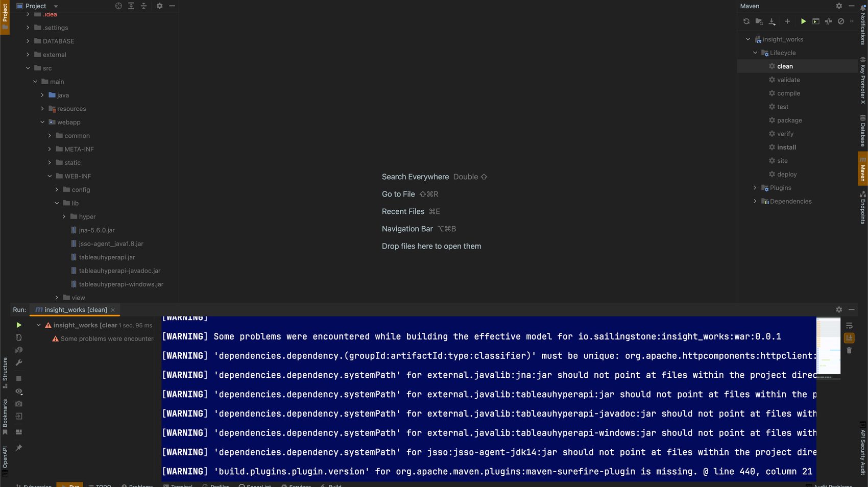Click Execute Maven Goal icon
868x487 pixels.
pyautogui.click(x=816, y=21)
